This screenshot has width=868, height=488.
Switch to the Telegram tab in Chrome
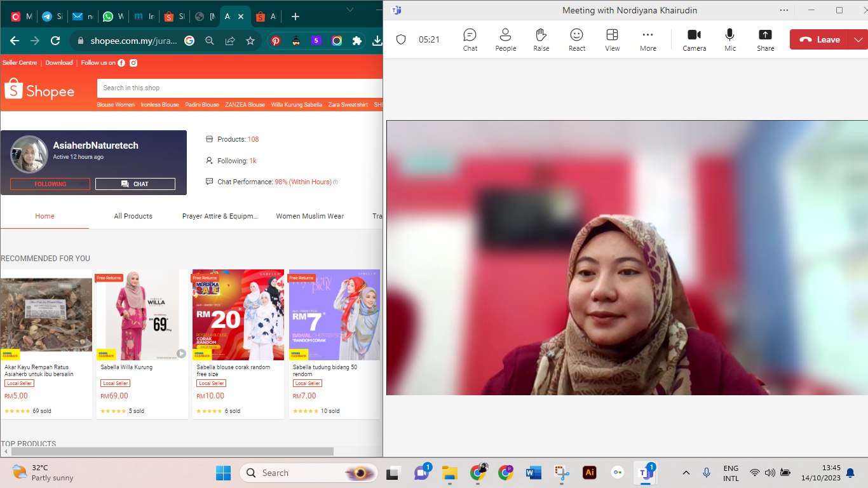point(53,17)
